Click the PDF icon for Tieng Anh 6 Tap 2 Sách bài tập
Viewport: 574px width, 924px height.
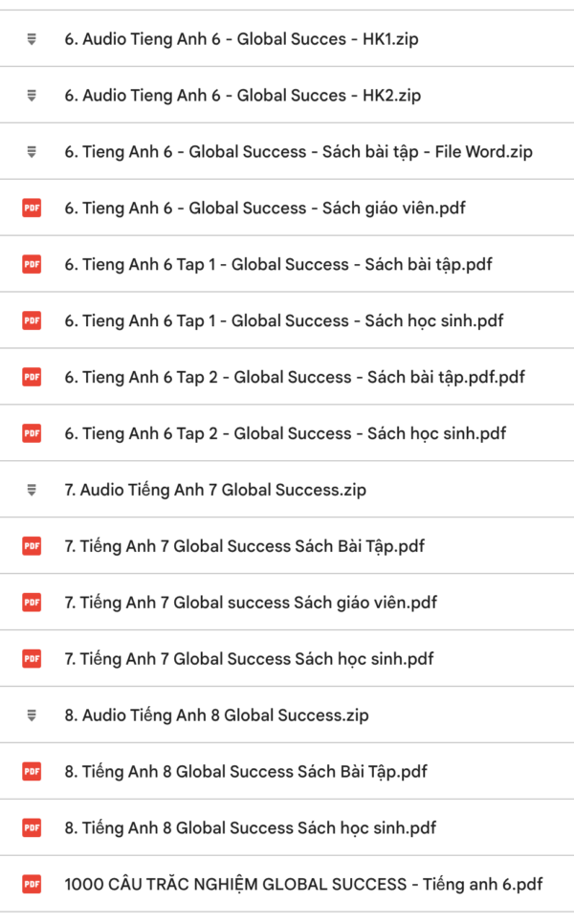click(x=31, y=377)
